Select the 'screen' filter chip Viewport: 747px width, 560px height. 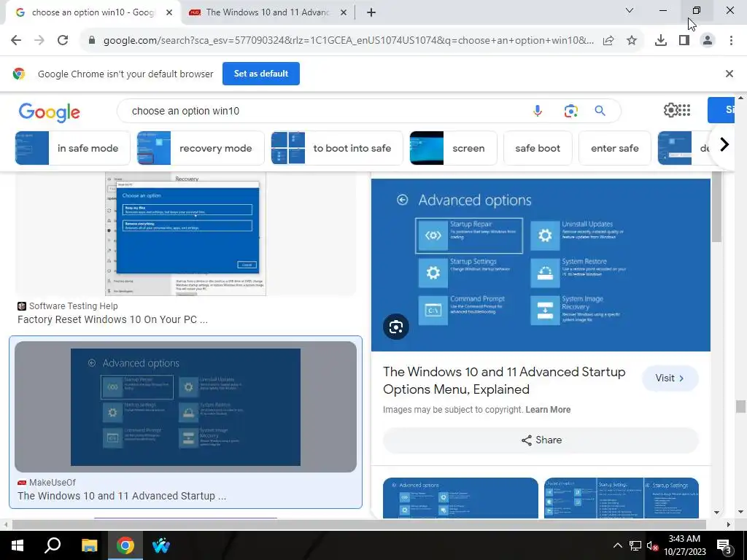pyautogui.click(x=453, y=148)
